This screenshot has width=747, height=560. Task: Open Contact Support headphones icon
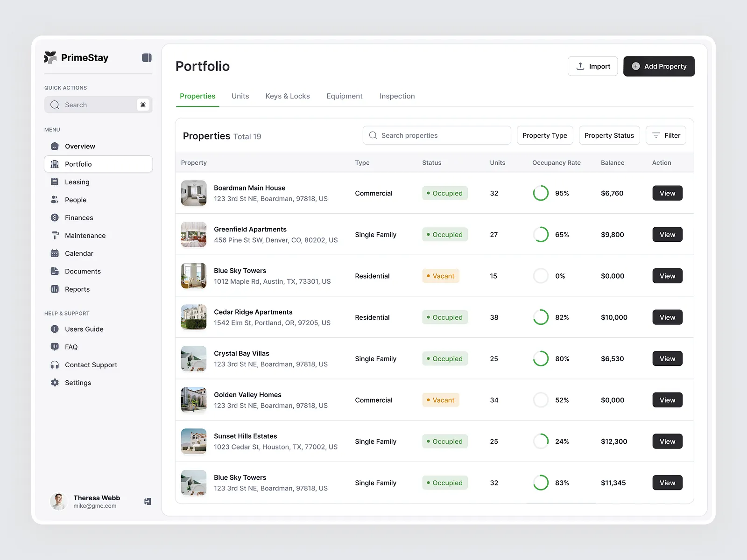tap(55, 365)
